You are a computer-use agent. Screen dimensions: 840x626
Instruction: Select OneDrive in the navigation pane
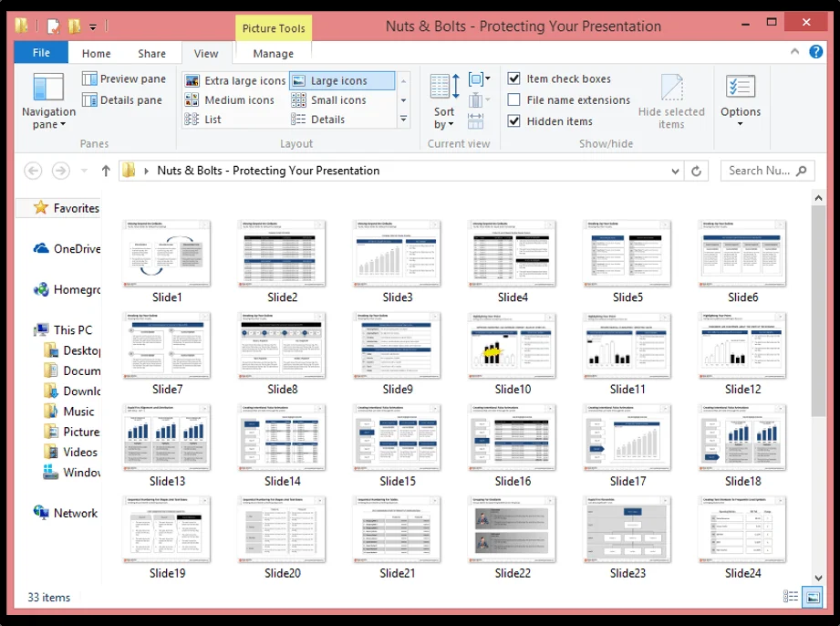tap(67, 249)
